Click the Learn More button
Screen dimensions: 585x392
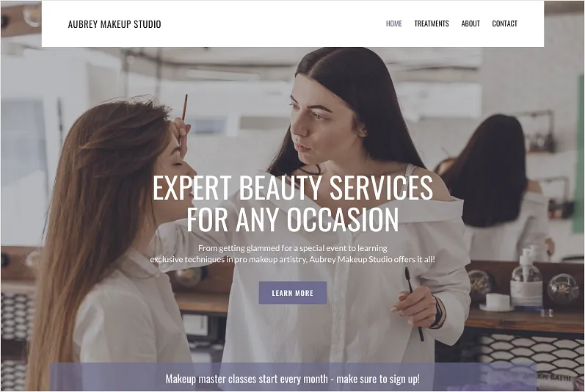point(293,293)
